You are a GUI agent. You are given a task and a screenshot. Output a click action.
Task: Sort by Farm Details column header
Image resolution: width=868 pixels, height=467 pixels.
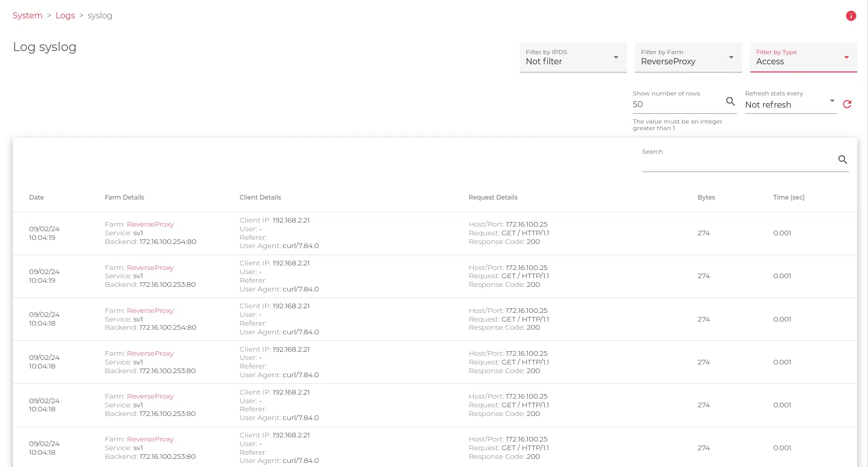124,198
